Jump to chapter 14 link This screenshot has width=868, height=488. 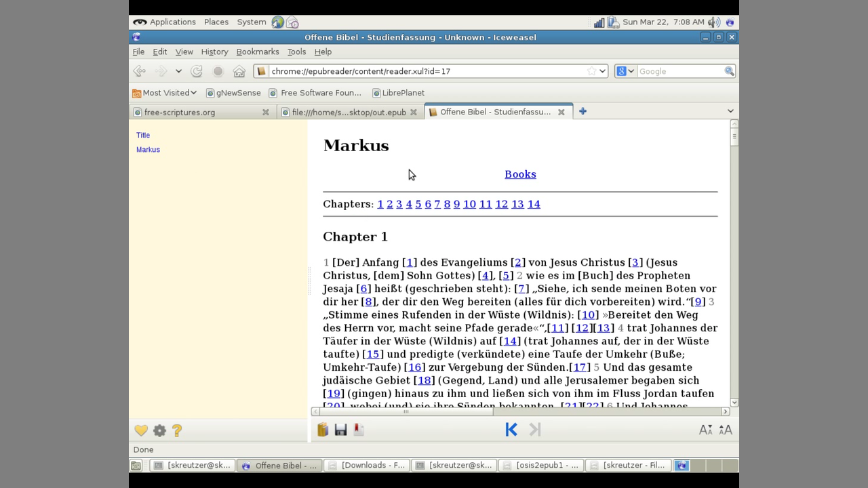pyautogui.click(x=534, y=204)
